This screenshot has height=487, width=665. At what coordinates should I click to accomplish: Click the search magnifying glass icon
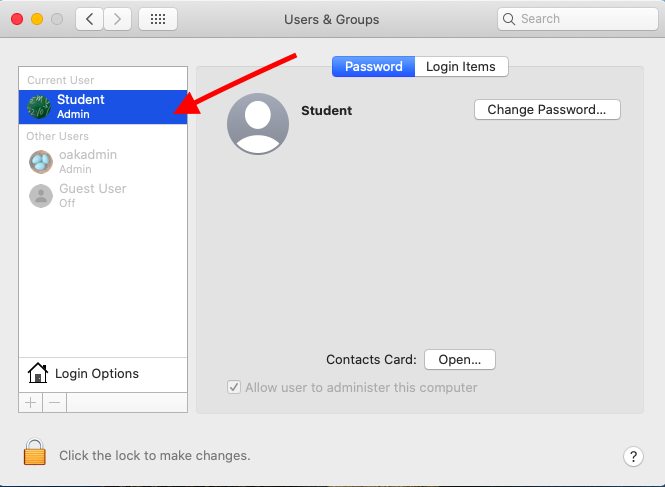point(509,19)
